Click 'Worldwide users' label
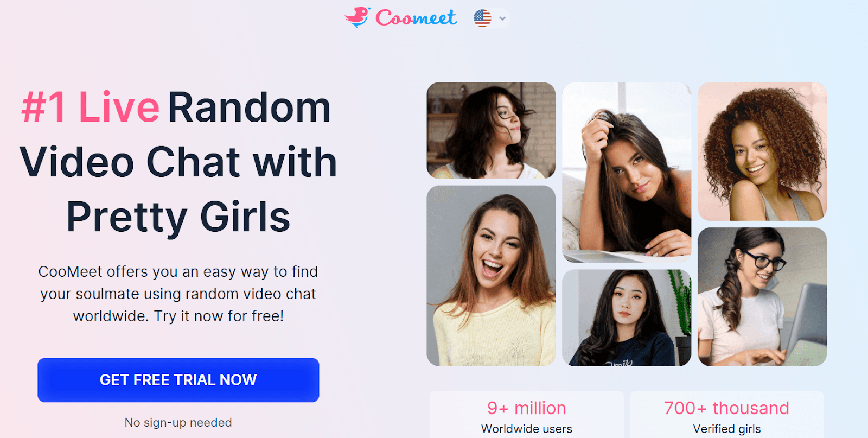Image resolution: width=868 pixels, height=438 pixels. click(x=527, y=429)
